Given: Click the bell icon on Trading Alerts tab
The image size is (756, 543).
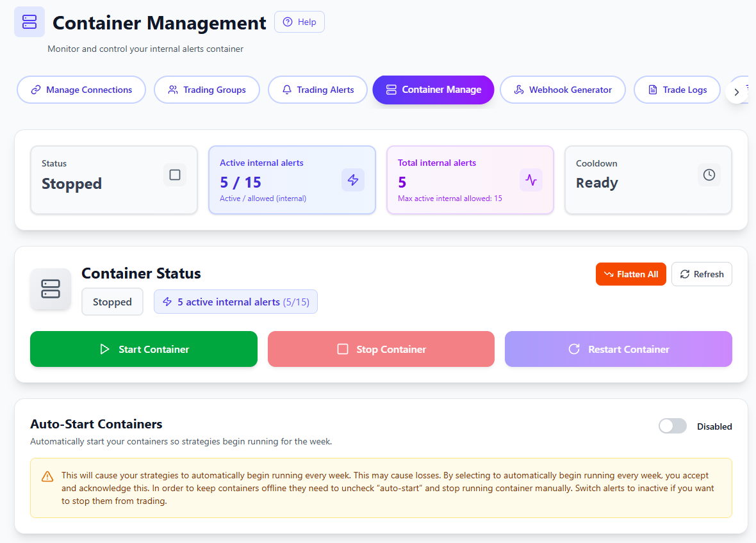Looking at the screenshot, I should click(287, 90).
